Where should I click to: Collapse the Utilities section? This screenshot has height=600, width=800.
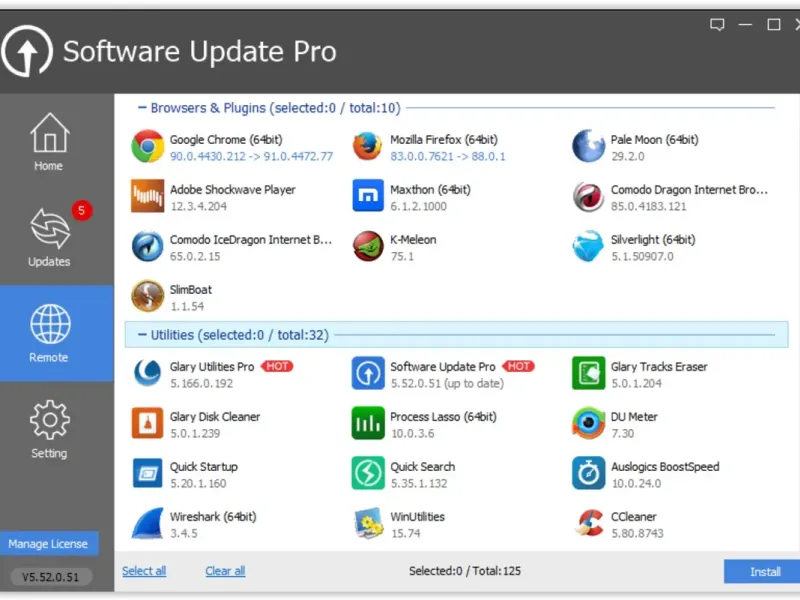(142, 335)
